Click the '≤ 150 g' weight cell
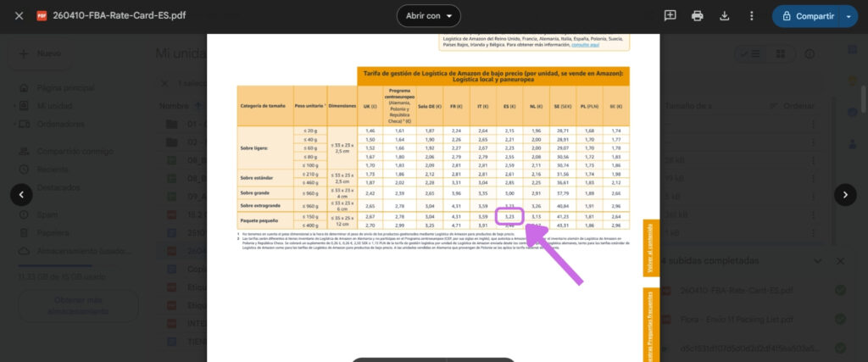Screen dimensions: 868x362 point(310,216)
